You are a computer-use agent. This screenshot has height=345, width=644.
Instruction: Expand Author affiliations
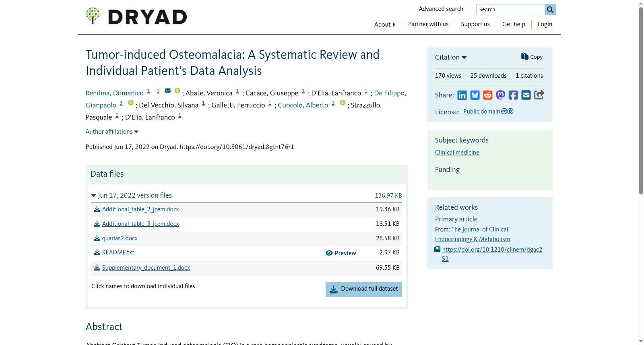[112, 132]
